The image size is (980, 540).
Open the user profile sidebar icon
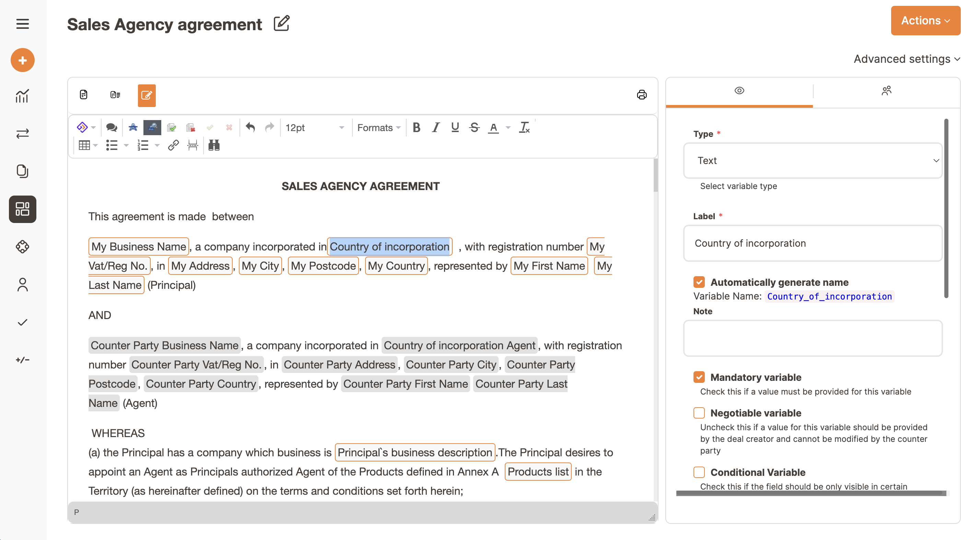tap(22, 285)
